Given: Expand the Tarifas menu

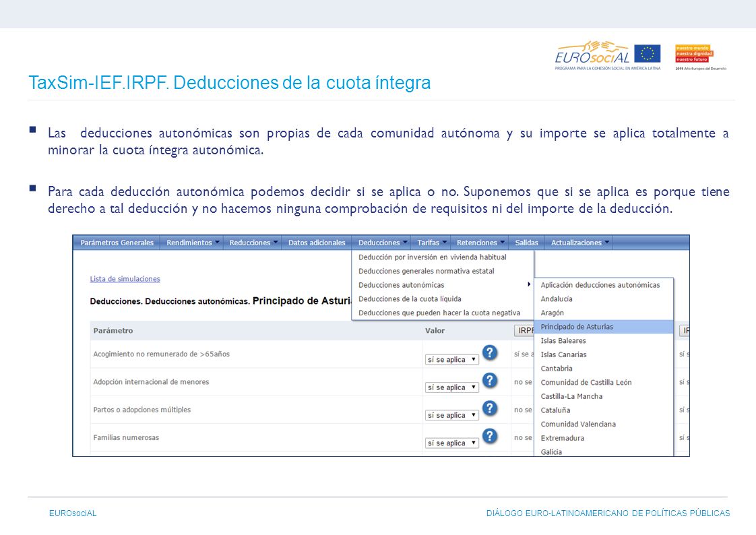Looking at the screenshot, I should click(431, 243).
